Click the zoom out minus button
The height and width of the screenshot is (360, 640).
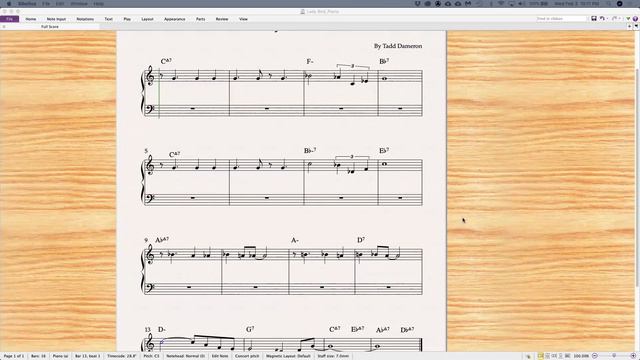pyautogui.click(x=595, y=356)
